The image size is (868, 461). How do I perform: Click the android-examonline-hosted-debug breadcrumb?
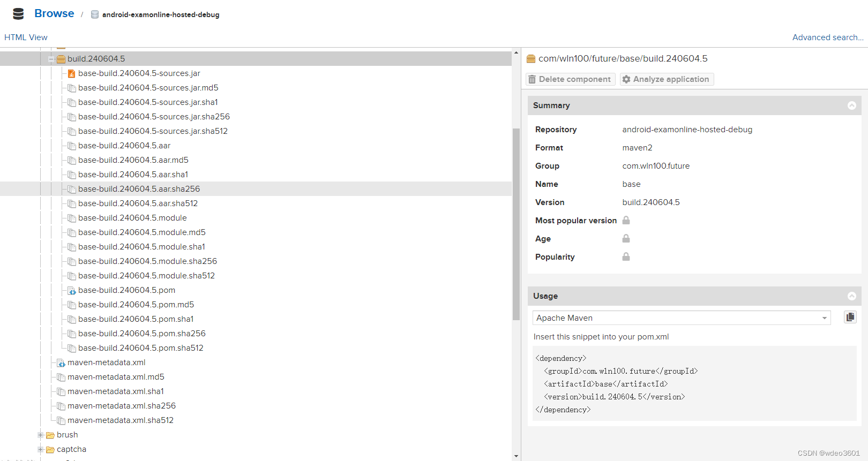[161, 15]
